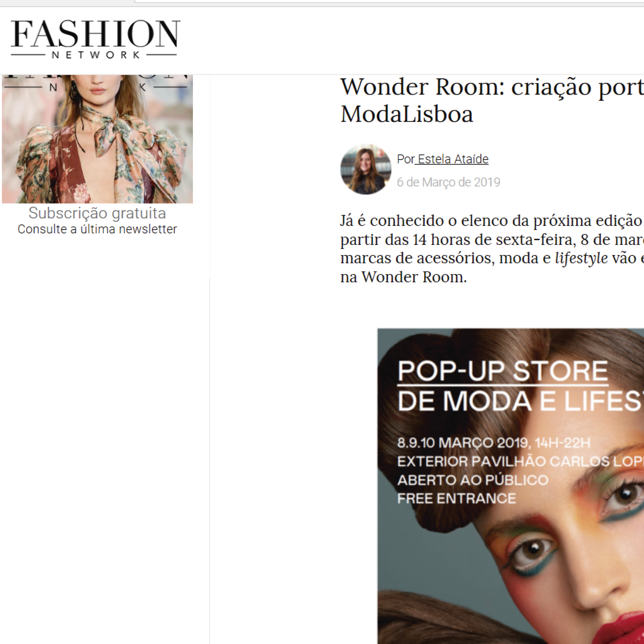Click the intro paragraph starting Já é conhecido
644x644 pixels.
pyautogui.click(x=492, y=249)
